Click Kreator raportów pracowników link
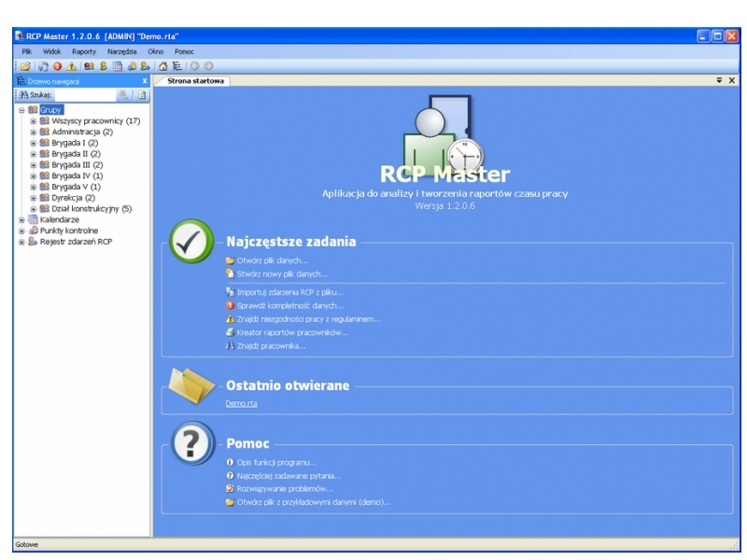 292,332
